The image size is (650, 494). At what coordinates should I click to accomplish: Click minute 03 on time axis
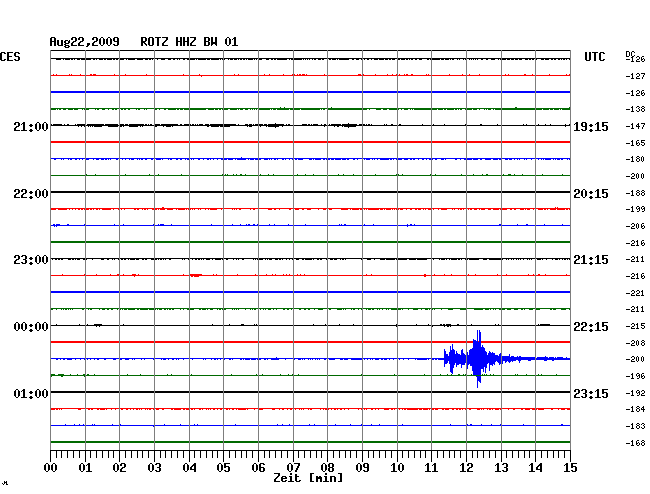coord(154,468)
